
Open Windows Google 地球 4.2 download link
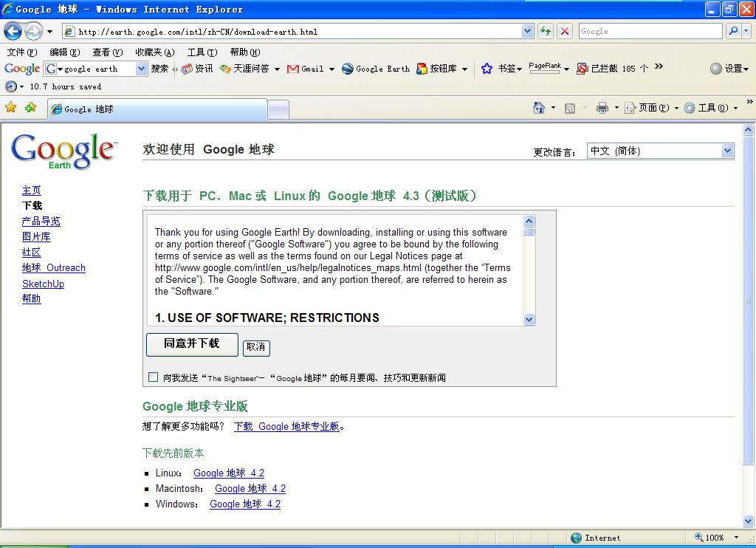click(245, 504)
